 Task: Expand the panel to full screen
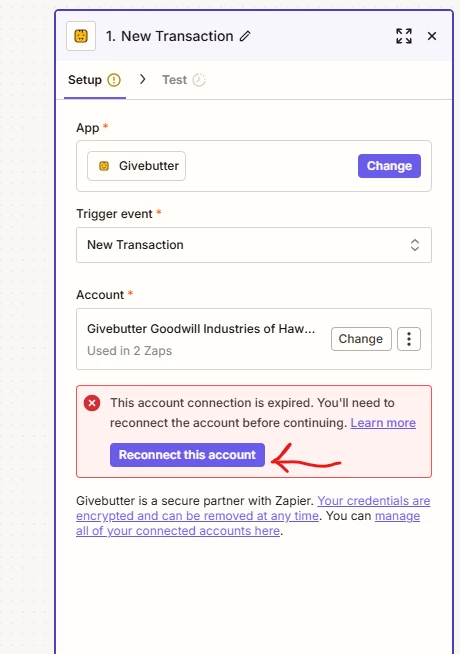(x=404, y=36)
